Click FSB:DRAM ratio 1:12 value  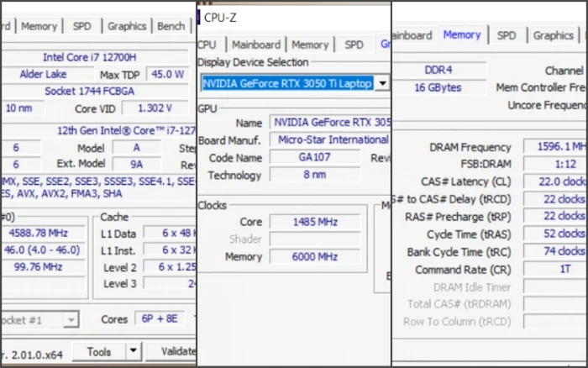pos(555,164)
